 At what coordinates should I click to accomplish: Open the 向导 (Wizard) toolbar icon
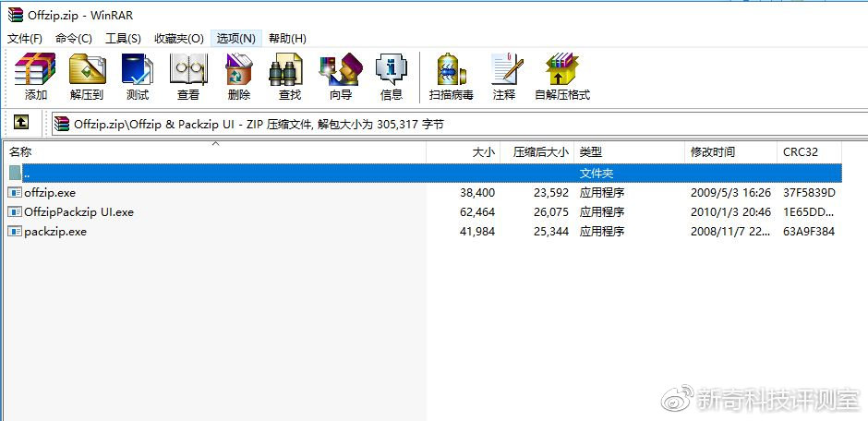[x=341, y=69]
